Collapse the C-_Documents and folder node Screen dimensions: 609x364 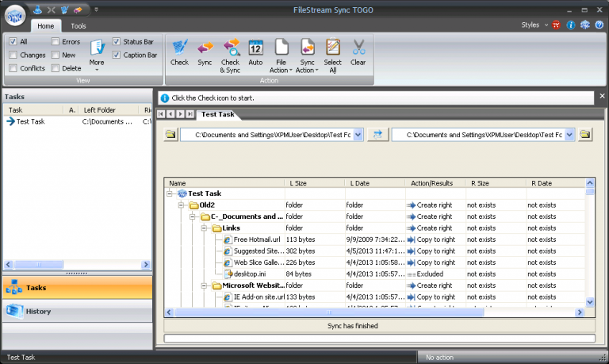click(x=193, y=216)
